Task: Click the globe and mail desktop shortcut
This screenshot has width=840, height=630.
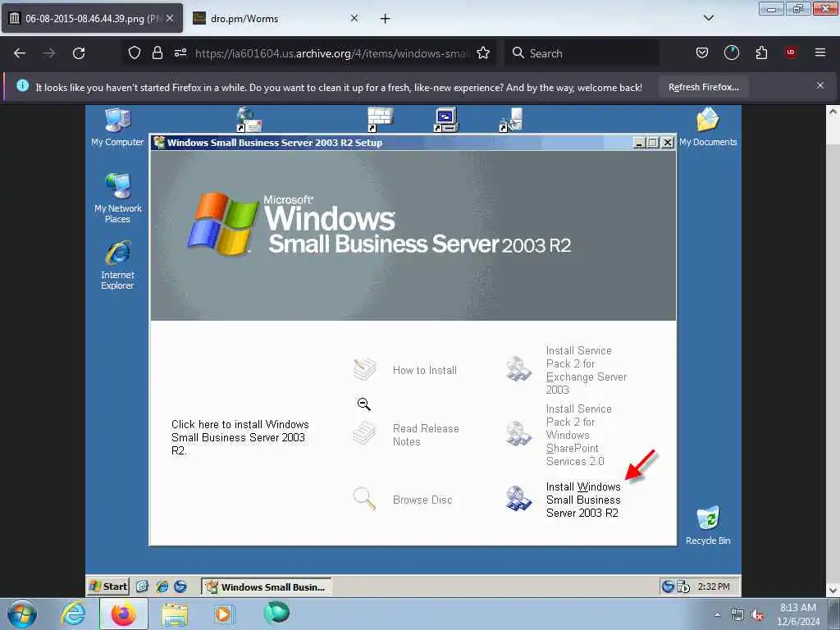Action: point(249,120)
